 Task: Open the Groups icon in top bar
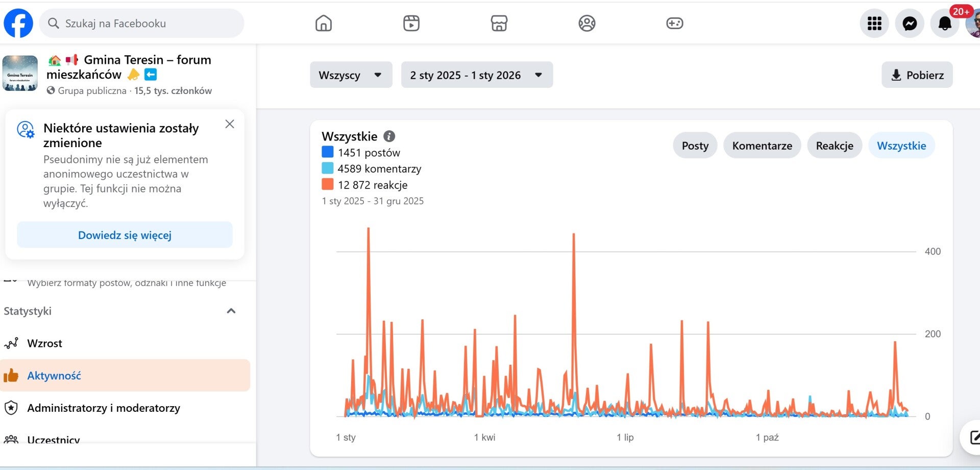click(x=587, y=24)
